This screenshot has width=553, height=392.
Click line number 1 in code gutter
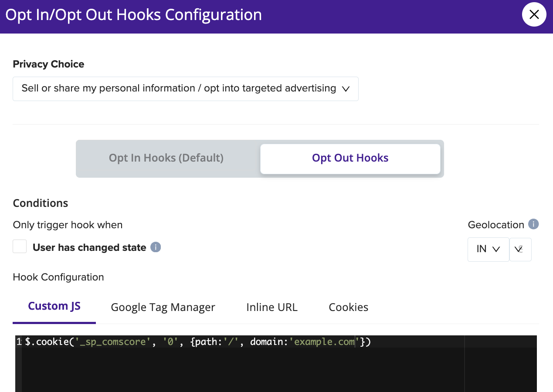pyautogui.click(x=19, y=342)
